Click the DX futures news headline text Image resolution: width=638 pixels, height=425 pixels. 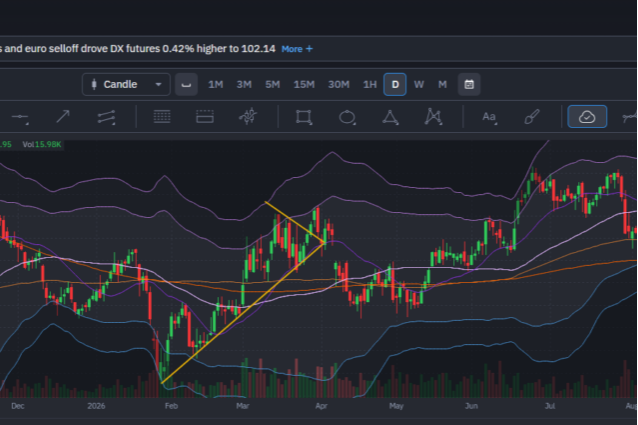pyautogui.click(x=138, y=49)
